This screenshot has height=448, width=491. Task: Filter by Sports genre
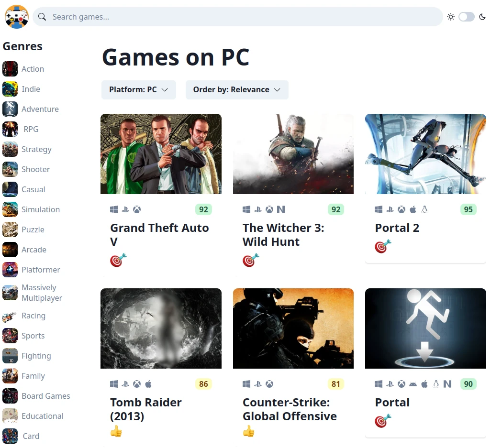point(33,336)
